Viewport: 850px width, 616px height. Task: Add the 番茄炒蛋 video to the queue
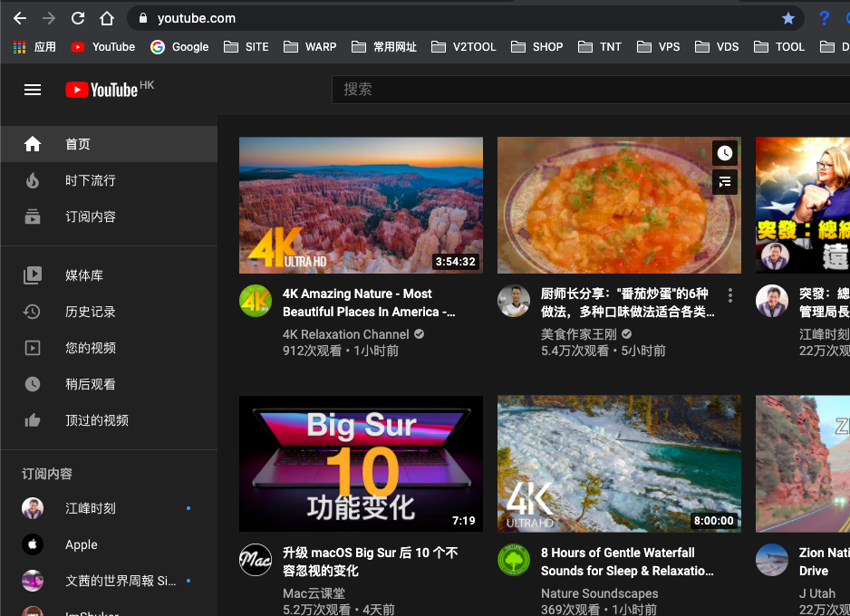coord(724,182)
